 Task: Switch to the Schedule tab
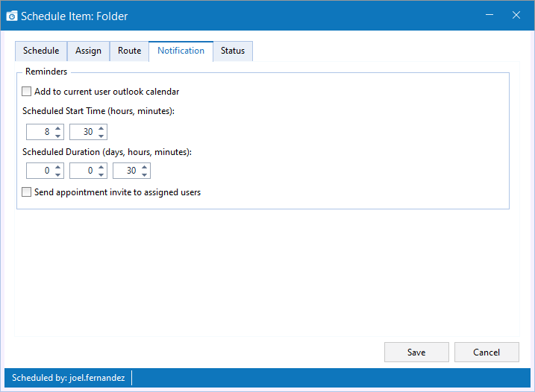point(41,51)
